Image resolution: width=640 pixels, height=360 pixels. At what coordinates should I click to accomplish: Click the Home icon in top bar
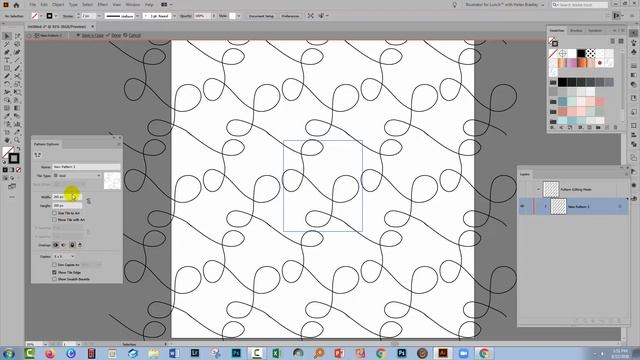(16, 5)
